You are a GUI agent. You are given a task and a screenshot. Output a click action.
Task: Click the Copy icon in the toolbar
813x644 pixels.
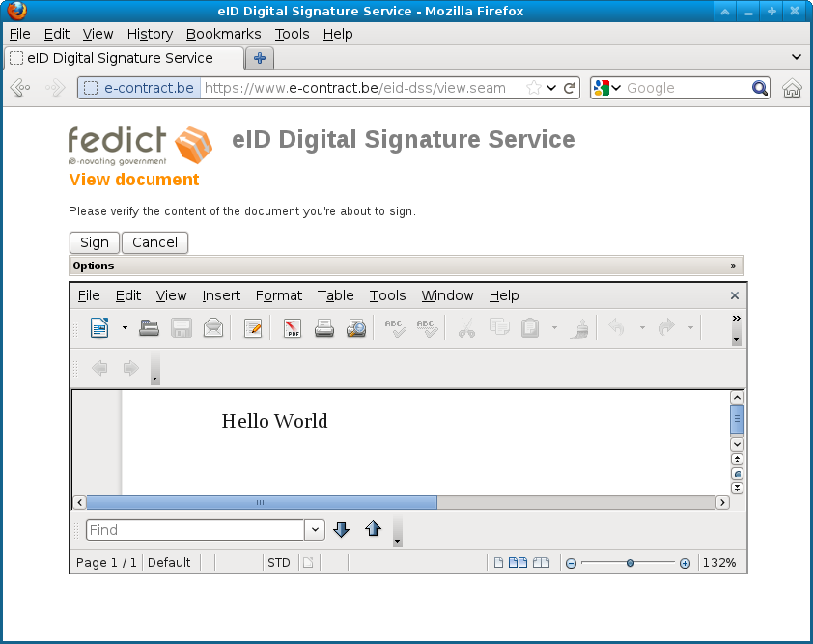click(499, 327)
